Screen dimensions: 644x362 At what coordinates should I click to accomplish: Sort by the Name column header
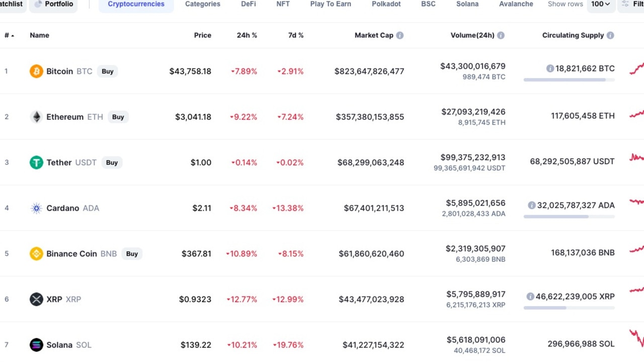coord(39,35)
